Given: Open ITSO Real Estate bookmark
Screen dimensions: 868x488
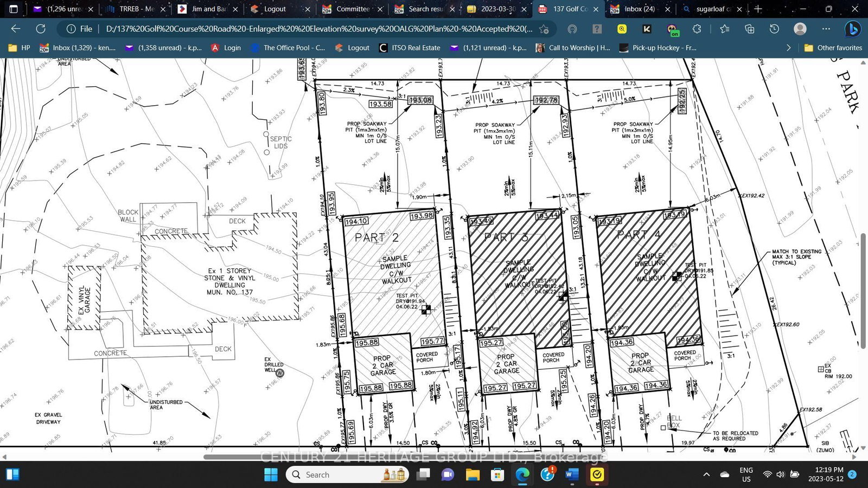Looking at the screenshot, I should [410, 48].
